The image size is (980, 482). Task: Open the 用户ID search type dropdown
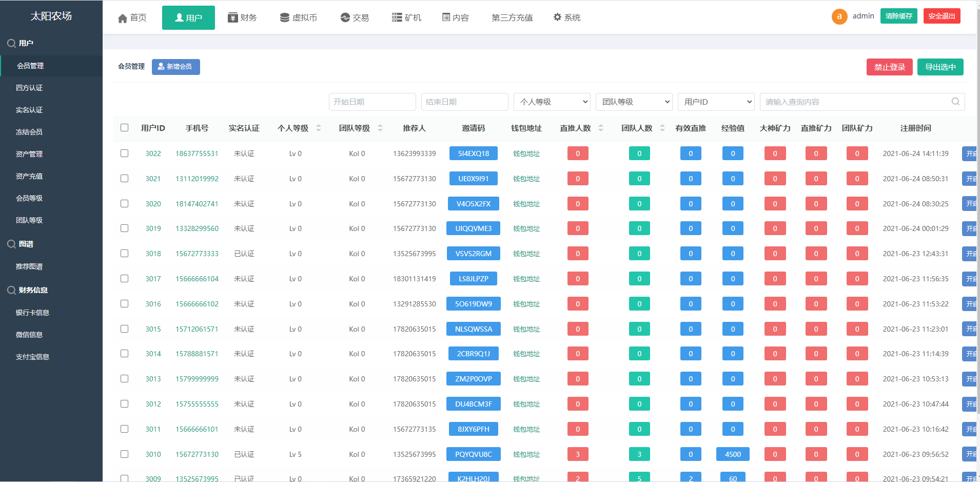pyautogui.click(x=716, y=102)
